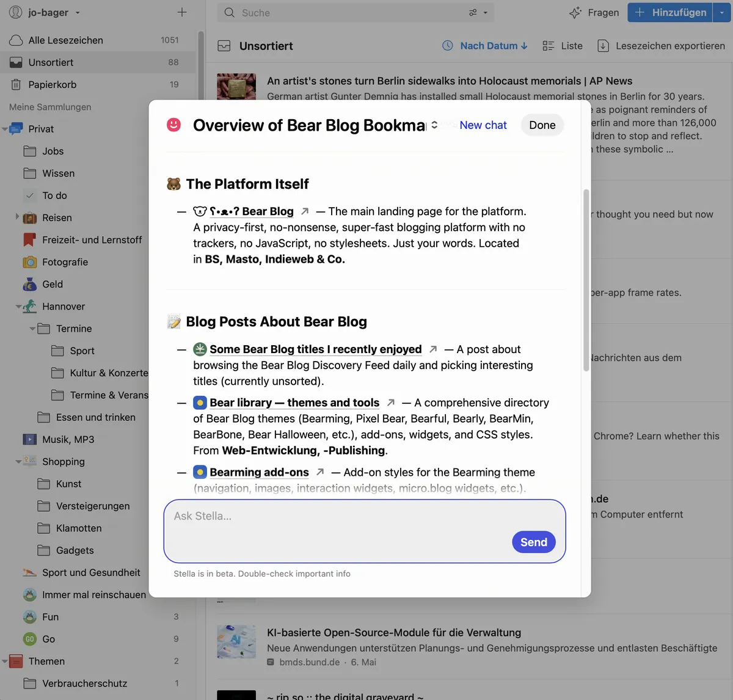Click the Geld money bag icon
The height and width of the screenshot is (700, 733).
29,284
